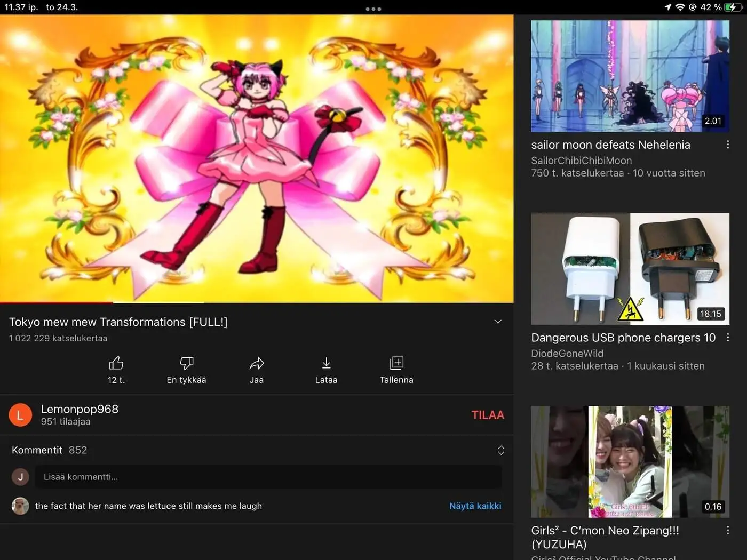The image size is (747, 560).
Task: Click the DiodeGoneWild channel name
Action: coord(567,353)
